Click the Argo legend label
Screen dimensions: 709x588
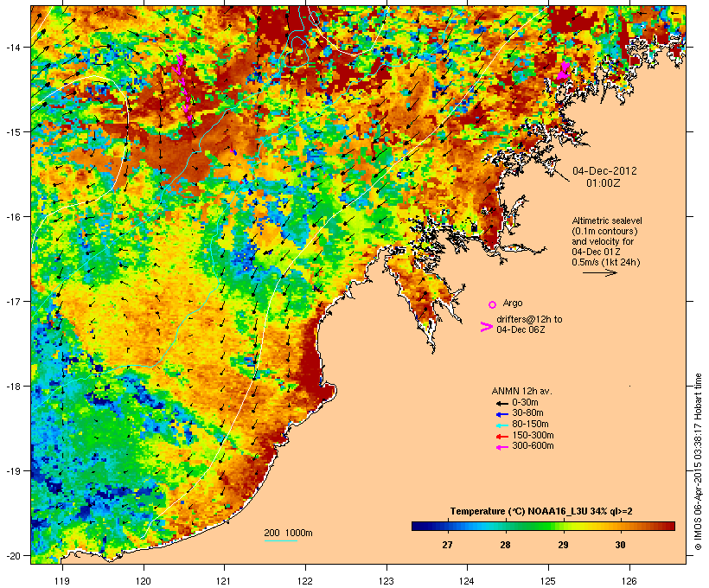pyautogui.click(x=513, y=303)
